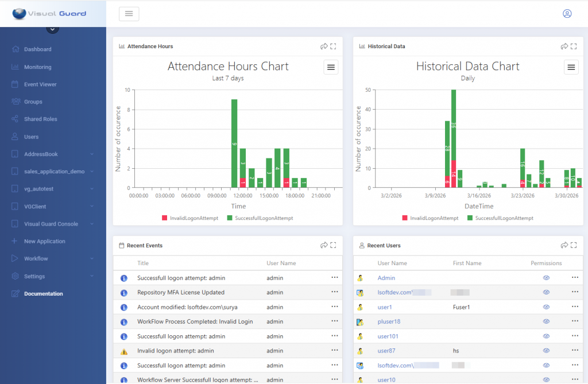Screen dimensions: 588x384
Task: Click share icon on Attendance Hours panel
Action: click(x=324, y=46)
